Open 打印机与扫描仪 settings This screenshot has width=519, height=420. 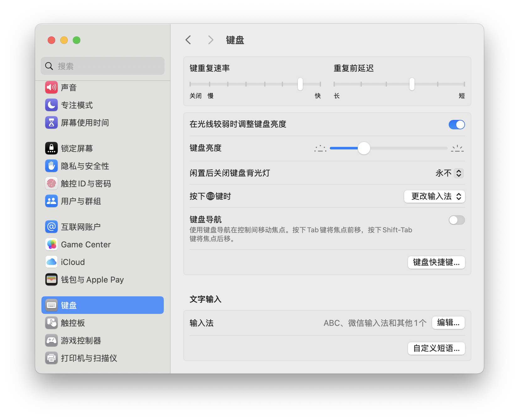pyautogui.click(x=89, y=358)
